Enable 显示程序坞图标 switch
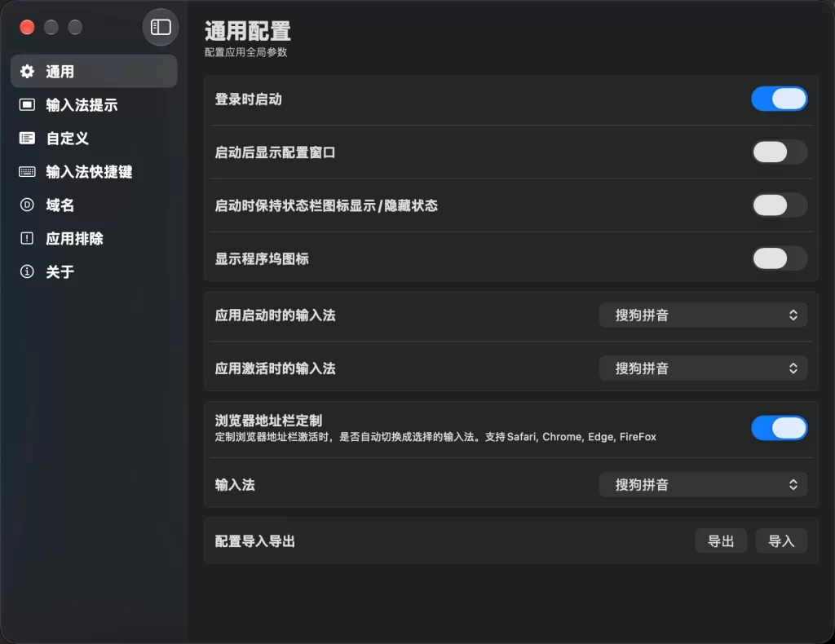This screenshot has width=835, height=644. 779,258
